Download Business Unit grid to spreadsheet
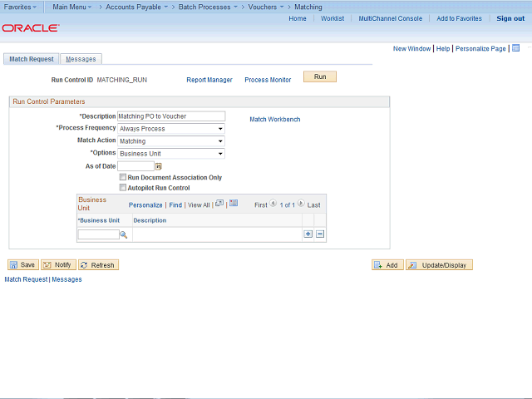The height and width of the screenshot is (399, 532). (x=234, y=203)
